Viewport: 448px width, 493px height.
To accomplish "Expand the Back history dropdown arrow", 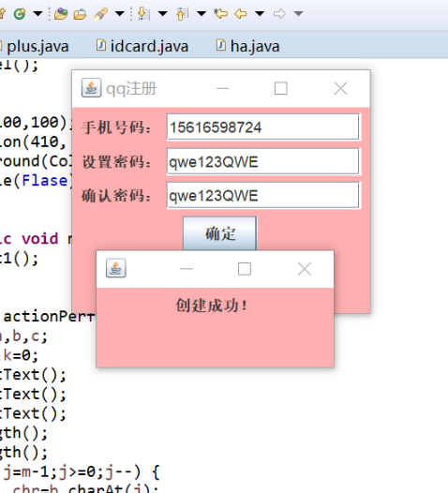I will tap(260, 13).
